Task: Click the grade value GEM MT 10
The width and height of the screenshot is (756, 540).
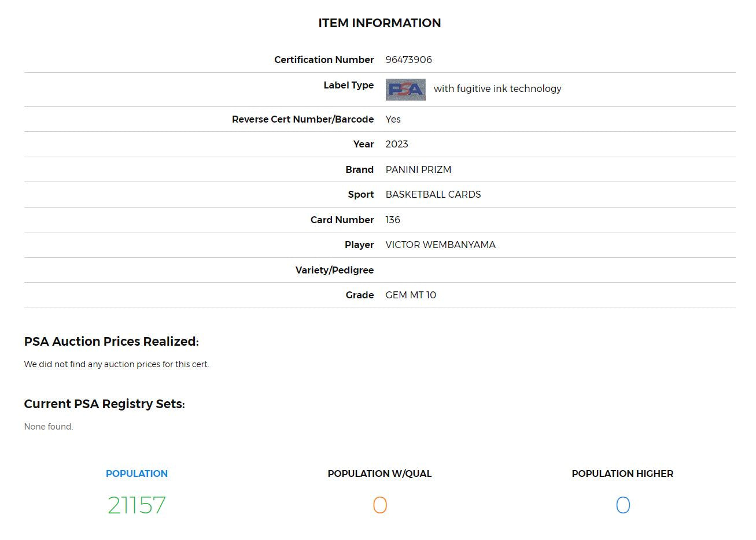Action: click(x=411, y=295)
